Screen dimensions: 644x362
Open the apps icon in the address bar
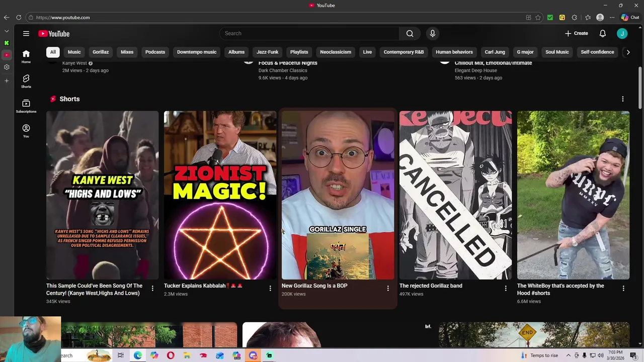tap(528, 17)
